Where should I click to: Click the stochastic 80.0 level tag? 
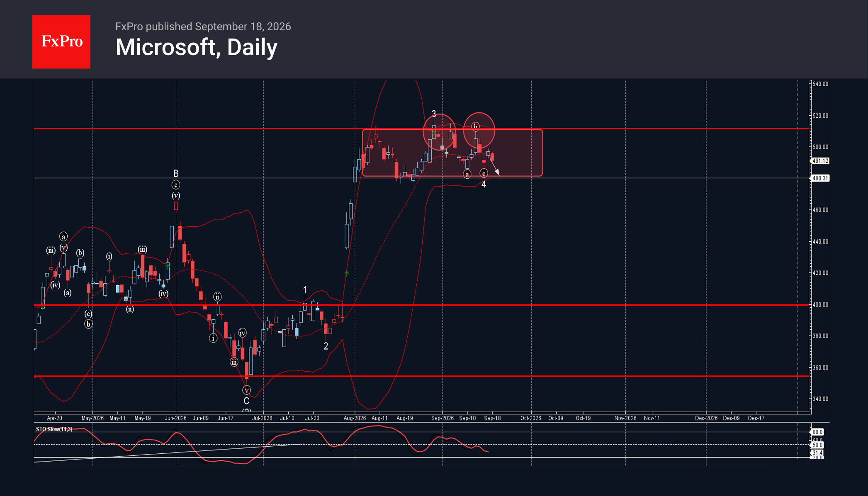817,432
